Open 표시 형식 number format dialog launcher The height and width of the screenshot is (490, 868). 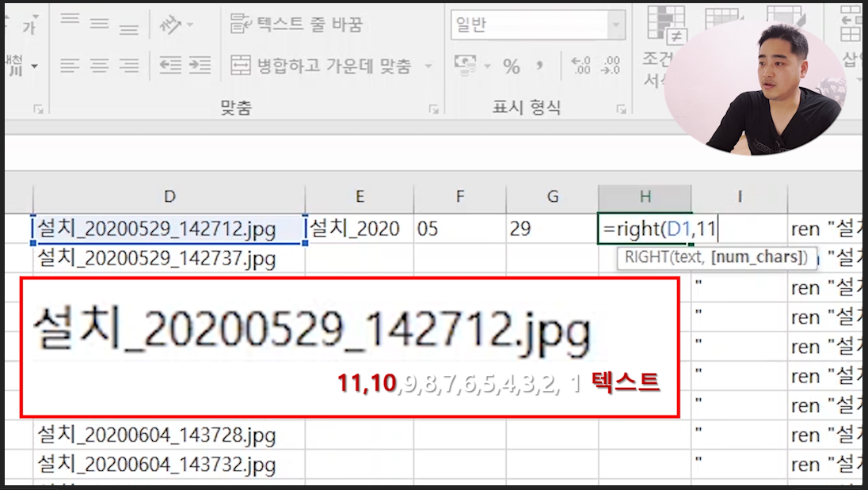pyautogui.click(x=622, y=109)
